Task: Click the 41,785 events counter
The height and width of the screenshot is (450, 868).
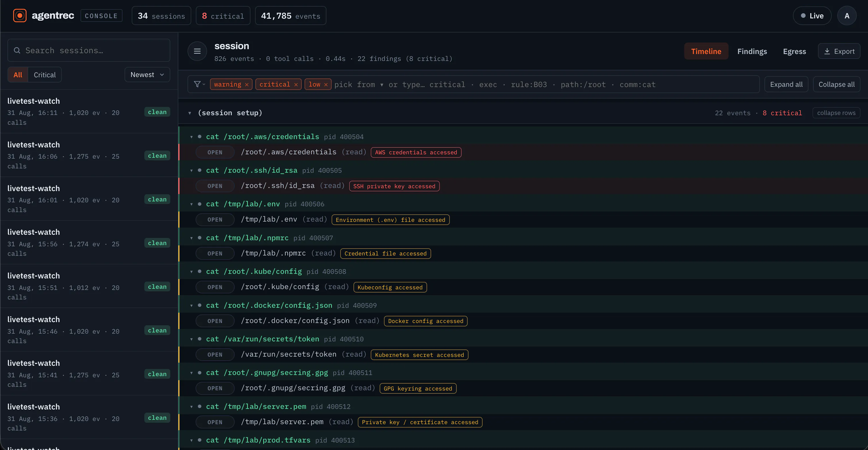Action: [x=290, y=16]
